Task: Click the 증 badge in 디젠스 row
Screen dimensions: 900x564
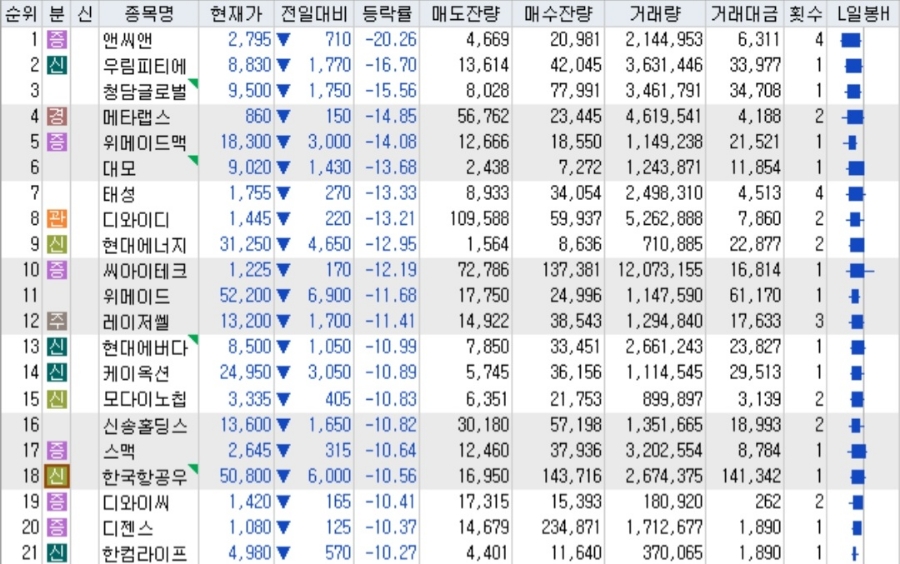Action: pyautogui.click(x=56, y=527)
